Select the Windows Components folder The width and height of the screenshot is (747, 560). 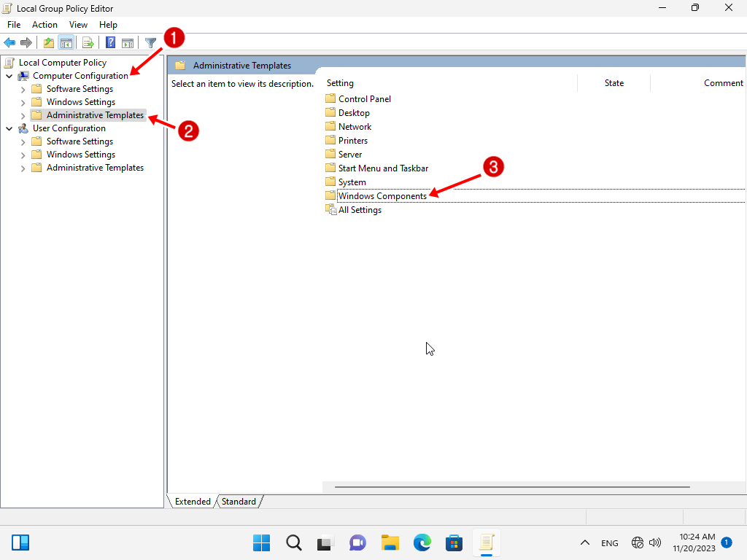(382, 196)
